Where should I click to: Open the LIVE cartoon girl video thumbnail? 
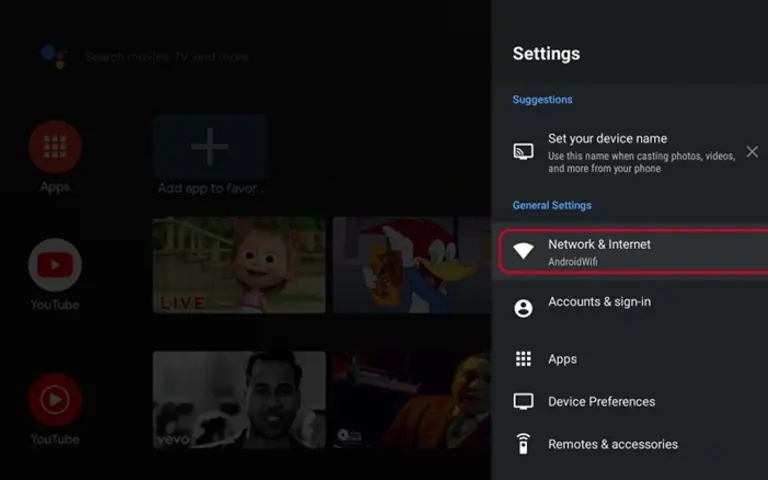click(239, 265)
